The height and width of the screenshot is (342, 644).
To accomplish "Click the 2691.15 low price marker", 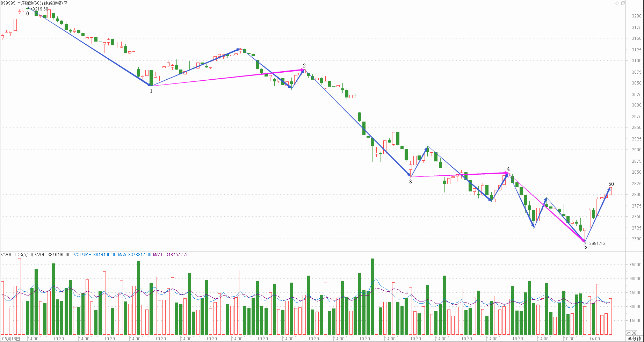I will [x=596, y=243].
